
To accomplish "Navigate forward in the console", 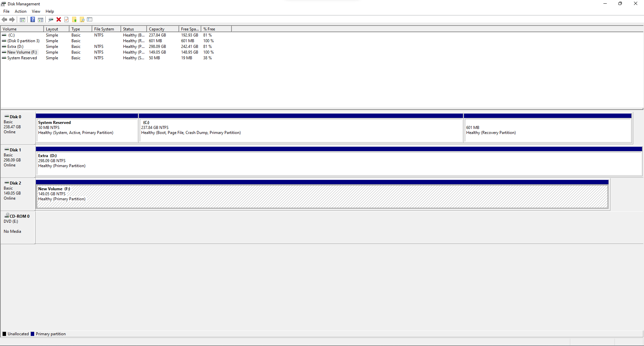I will click(12, 19).
